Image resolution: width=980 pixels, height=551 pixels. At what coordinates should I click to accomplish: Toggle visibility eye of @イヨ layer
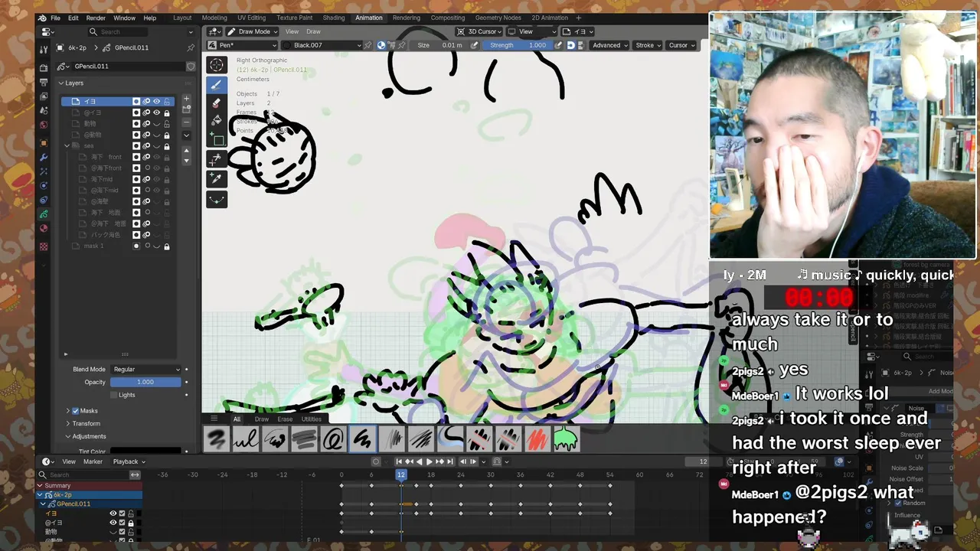[157, 112]
